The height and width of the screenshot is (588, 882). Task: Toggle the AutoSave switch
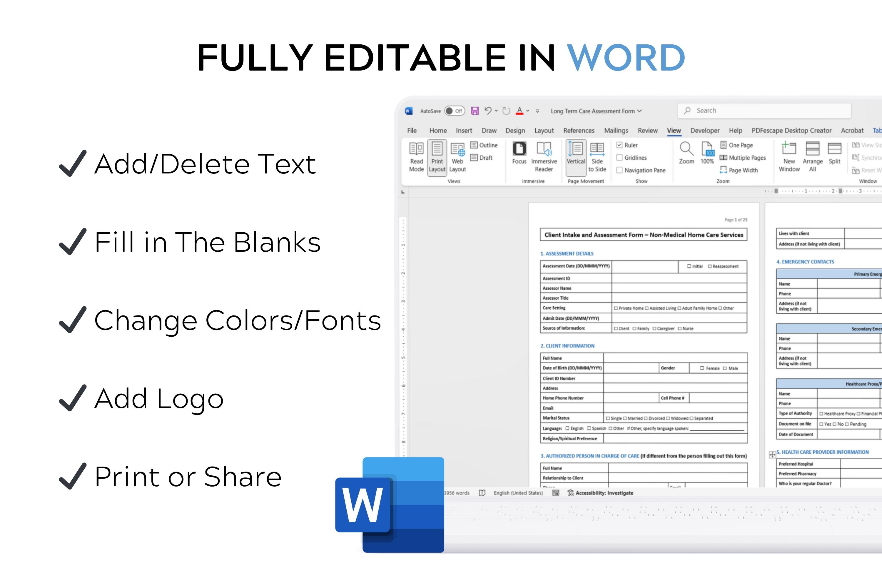[455, 111]
